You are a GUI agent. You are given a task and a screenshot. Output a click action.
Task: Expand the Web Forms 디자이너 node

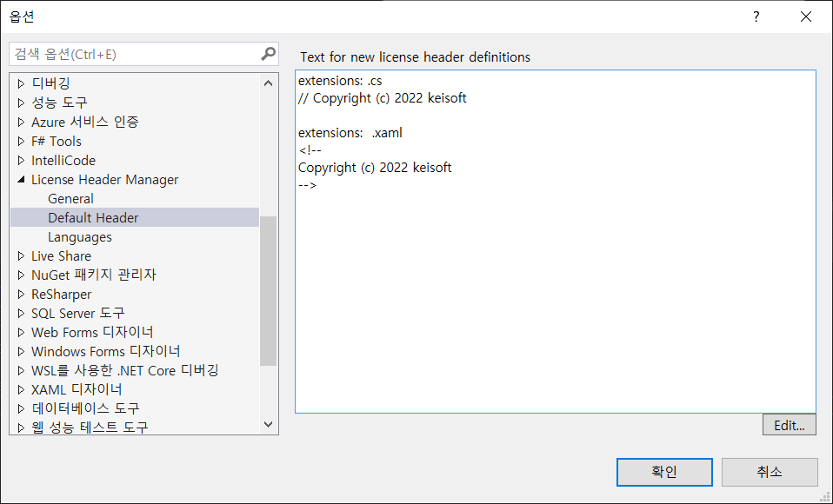click(x=21, y=332)
